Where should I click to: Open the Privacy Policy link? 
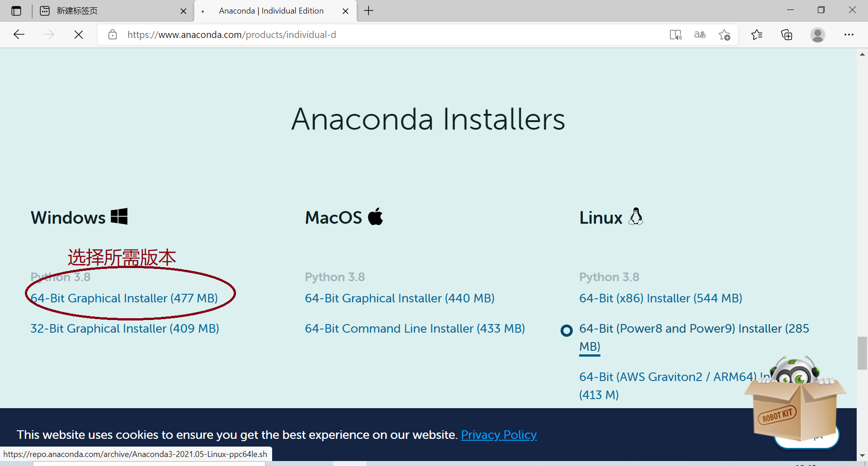coord(499,434)
